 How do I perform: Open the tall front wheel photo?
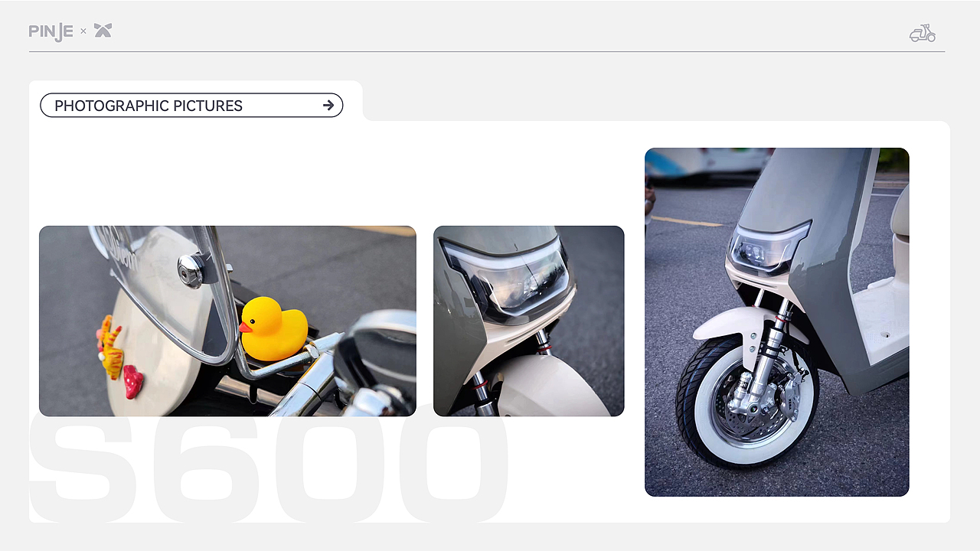click(776, 322)
